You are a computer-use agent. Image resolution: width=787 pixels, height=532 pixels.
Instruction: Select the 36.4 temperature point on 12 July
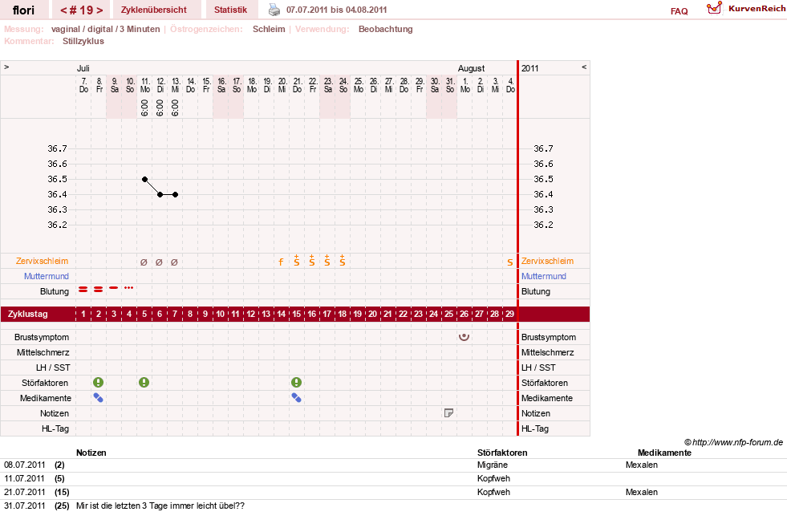tap(160, 194)
